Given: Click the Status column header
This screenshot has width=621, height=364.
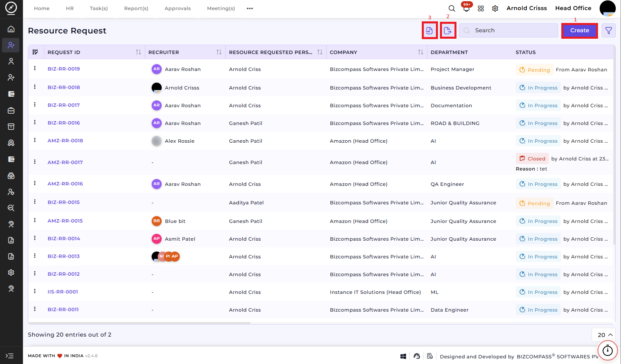Looking at the screenshot, I should 525,52.
